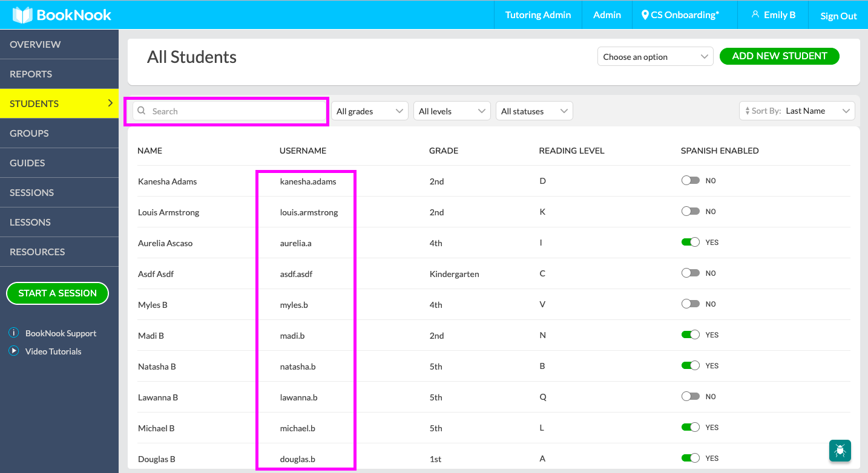Click the info icon beside BookNook Support
This screenshot has height=473, width=868.
click(x=13, y=333)
